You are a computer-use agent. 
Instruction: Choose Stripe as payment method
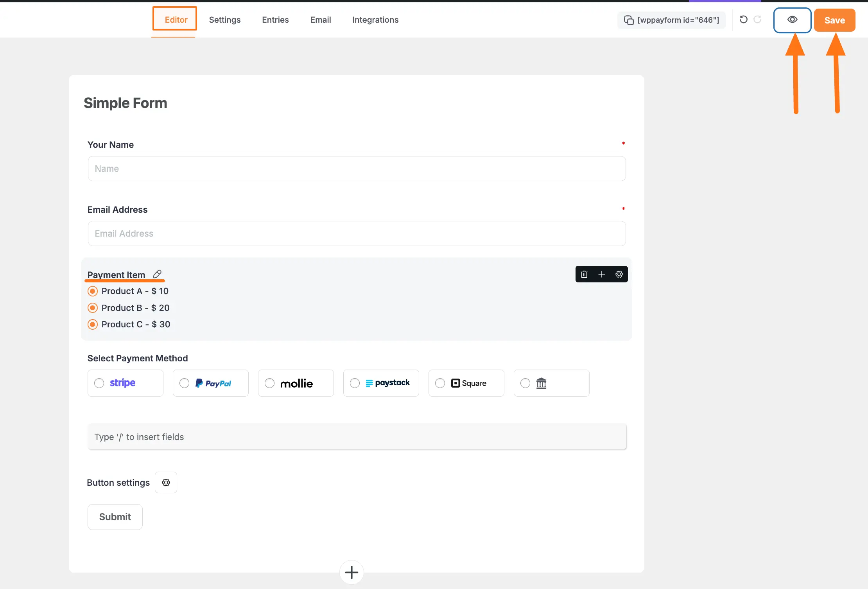click(x=99, y=383)
